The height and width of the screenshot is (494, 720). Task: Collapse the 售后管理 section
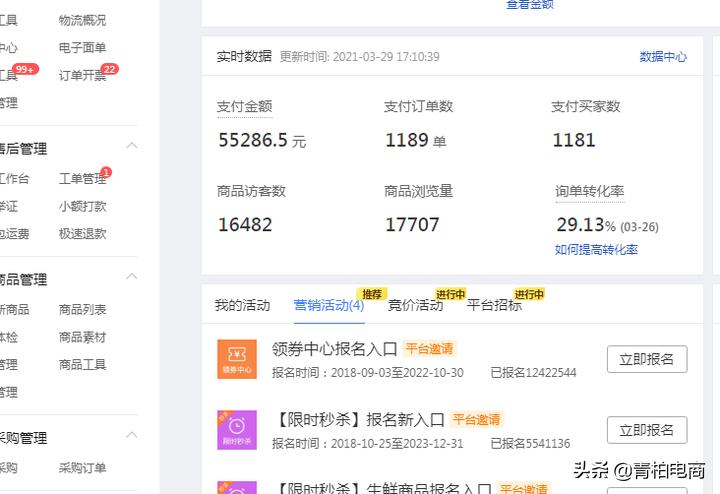(132, 146)
